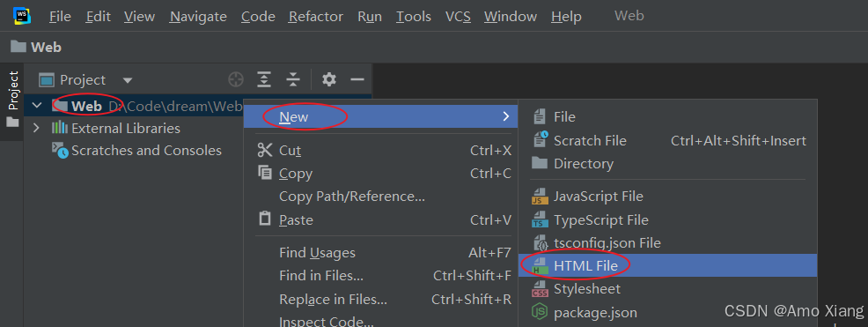
Task: Click the locate target icon in Project panel
Action: [x=237, y=80]
